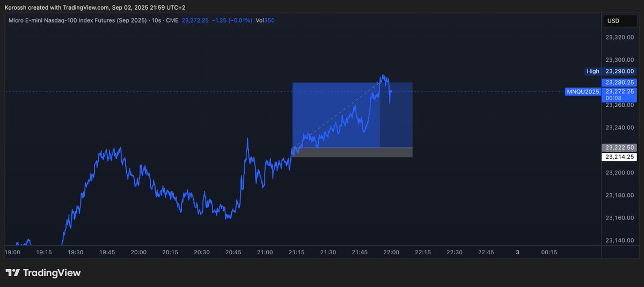Click the 23,280.25 target price label
The width and height of the screenshot is (644, 287).
pos(619,83)
